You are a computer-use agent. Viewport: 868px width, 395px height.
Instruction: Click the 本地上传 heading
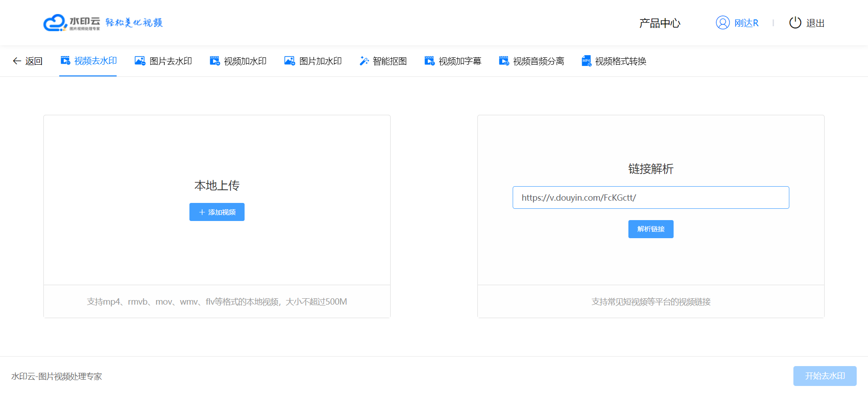coord(217,185)
